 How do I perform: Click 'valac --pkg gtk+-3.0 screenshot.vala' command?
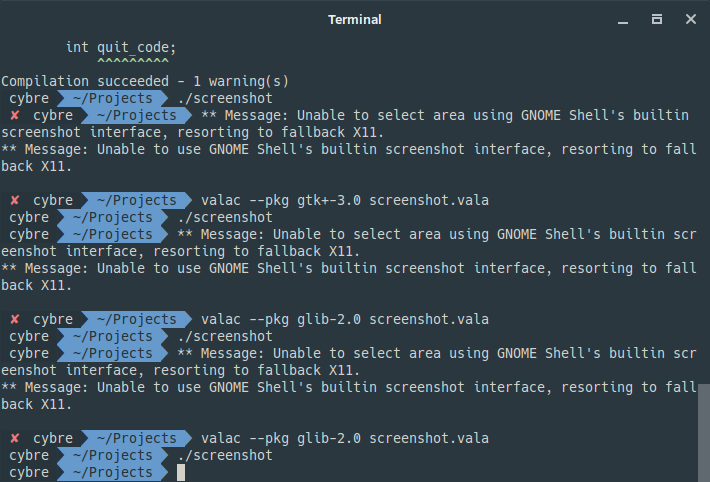(x=345, y=200)
